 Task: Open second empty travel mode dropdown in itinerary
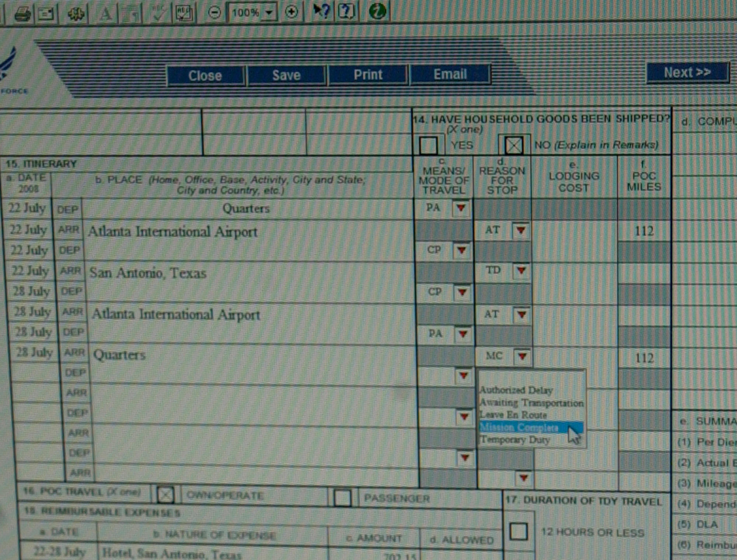464,417
